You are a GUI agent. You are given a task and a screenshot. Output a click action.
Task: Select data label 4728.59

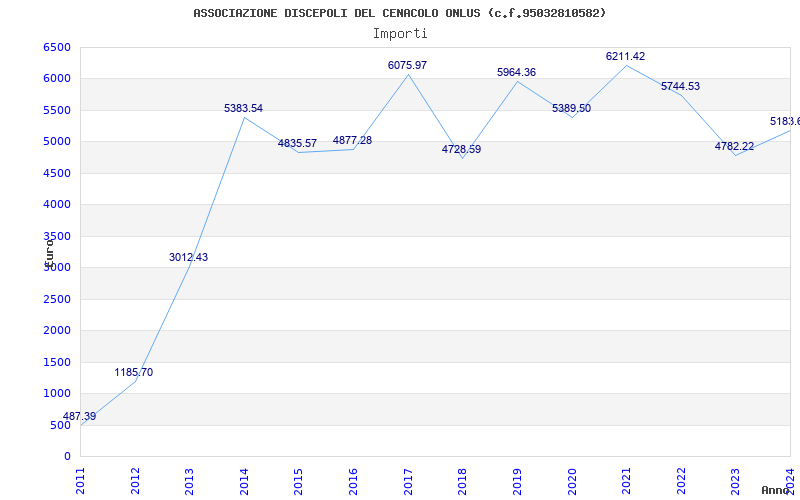coord(461,149)
